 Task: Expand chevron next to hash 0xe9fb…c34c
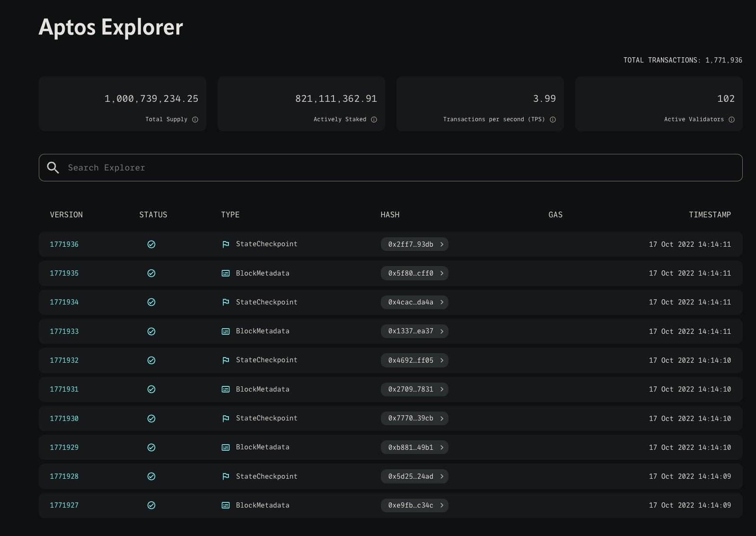[x=442, y=505]
